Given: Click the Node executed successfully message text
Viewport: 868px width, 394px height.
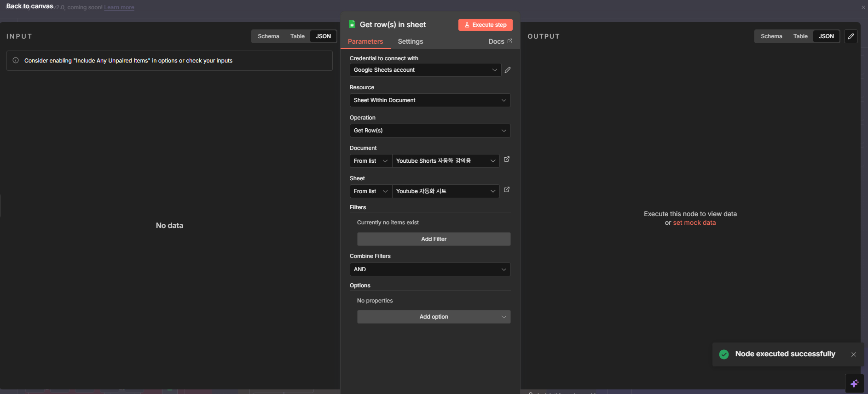Looking at the screenshot, I should point(785,354).
